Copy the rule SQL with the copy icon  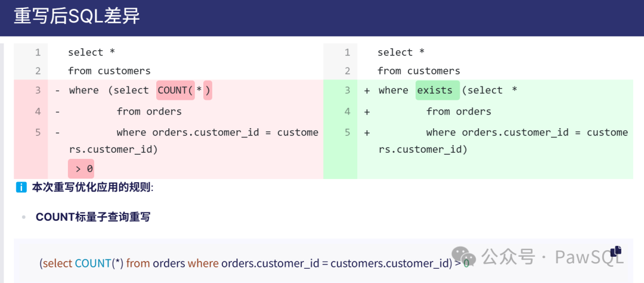tap(616, 251)
